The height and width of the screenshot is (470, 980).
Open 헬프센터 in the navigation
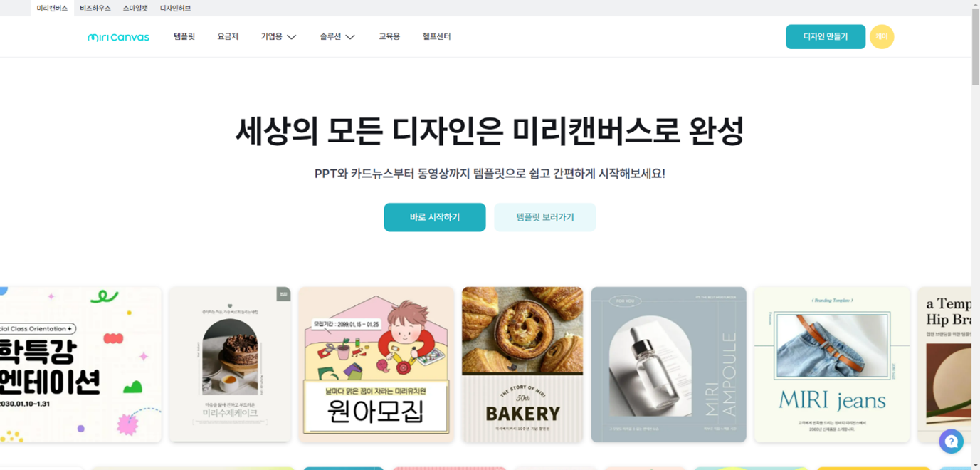click(x=436, y=37)
